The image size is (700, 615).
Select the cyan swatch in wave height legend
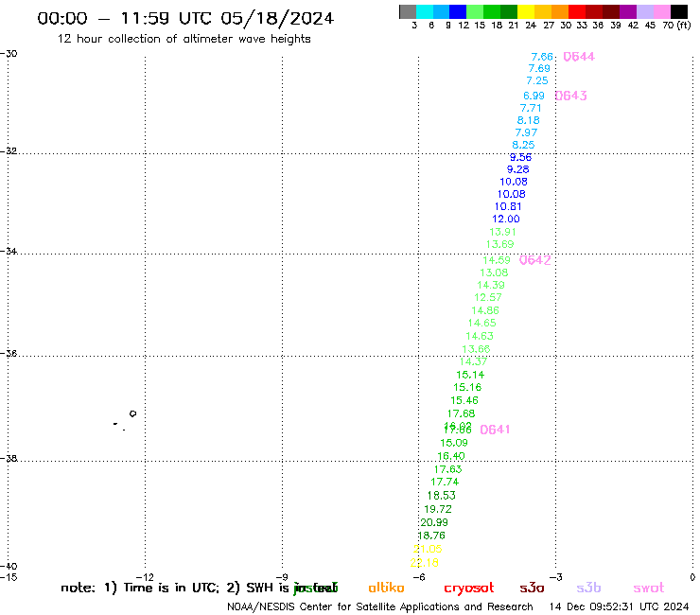(425, 11)
